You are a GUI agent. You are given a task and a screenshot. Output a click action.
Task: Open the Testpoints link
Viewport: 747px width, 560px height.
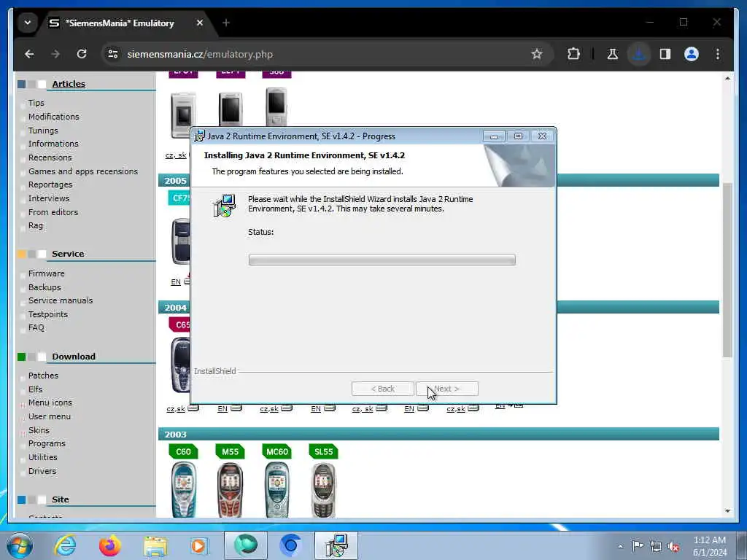[x=48, y=314]
